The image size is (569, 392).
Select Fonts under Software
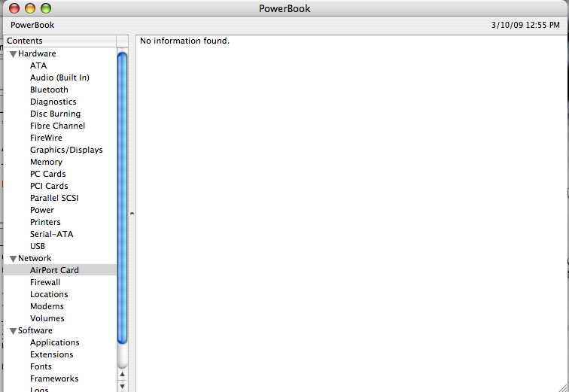coord(41,366)
